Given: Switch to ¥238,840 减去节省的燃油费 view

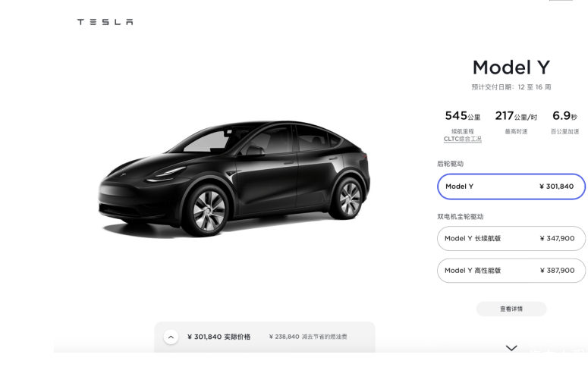Looking at the screenshot, I should click(x=308, y=337).
